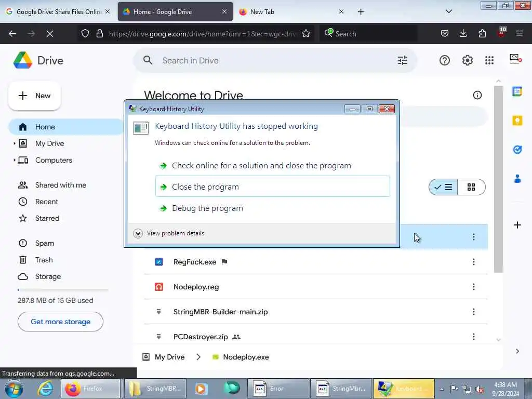
Task: Open Firefox downloads panel
Action: pos(463,33)
